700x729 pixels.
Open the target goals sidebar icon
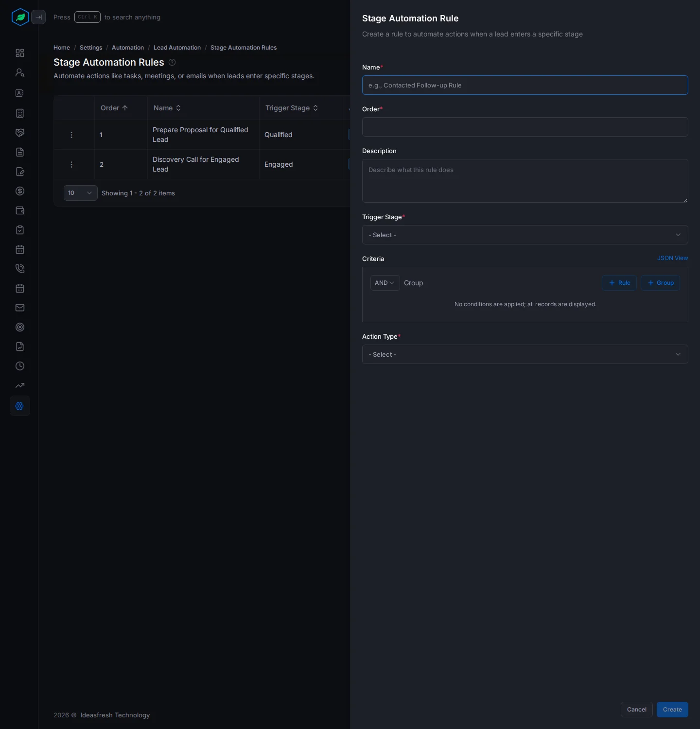pos(20,327)
